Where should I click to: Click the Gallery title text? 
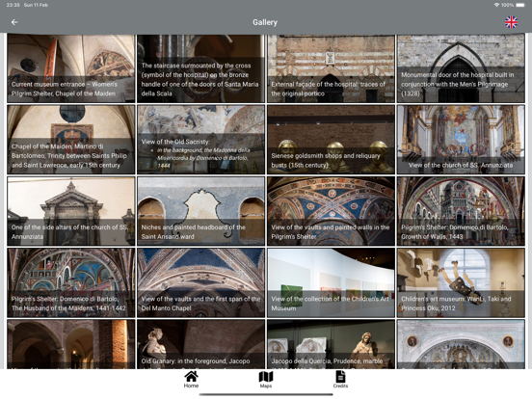265,22
